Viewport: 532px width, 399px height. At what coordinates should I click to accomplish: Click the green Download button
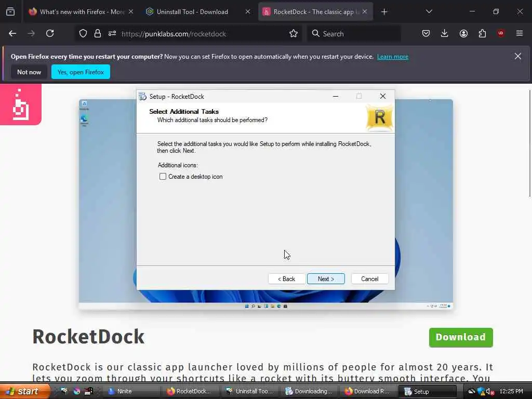point(461,337)
